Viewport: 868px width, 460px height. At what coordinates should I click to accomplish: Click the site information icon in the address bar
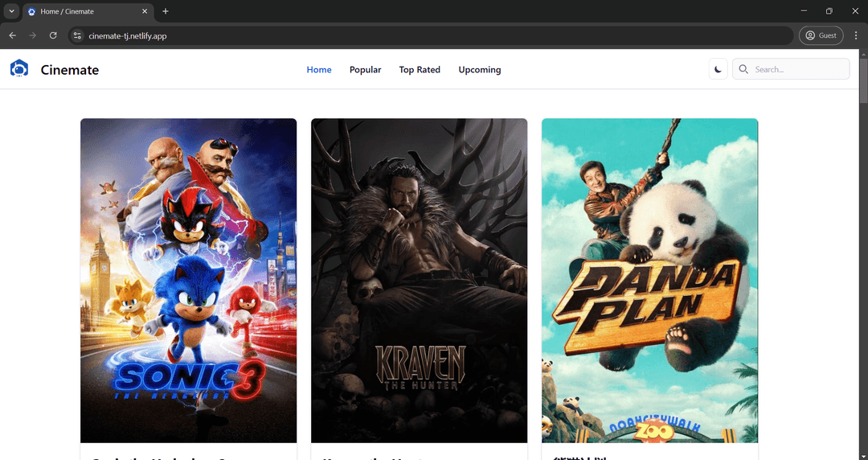click(77, 35)
